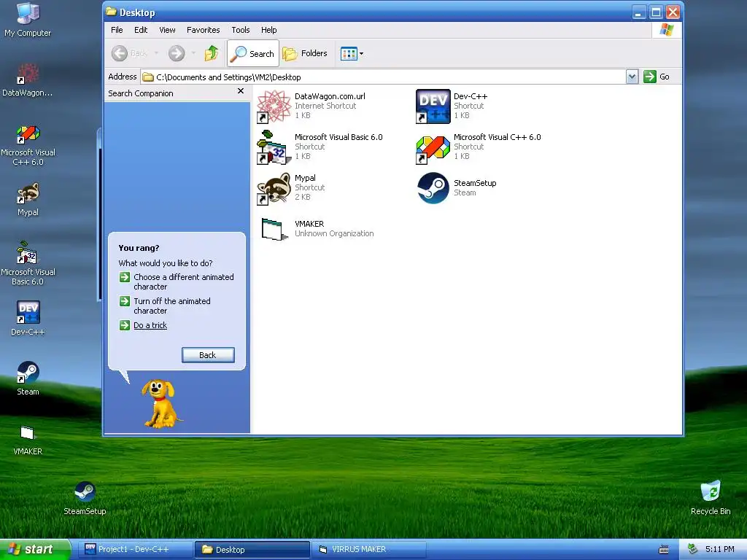Screen dimensions: 747x560
Task: Open Back button history dropdown arrow
Action: tap(156, 53)
